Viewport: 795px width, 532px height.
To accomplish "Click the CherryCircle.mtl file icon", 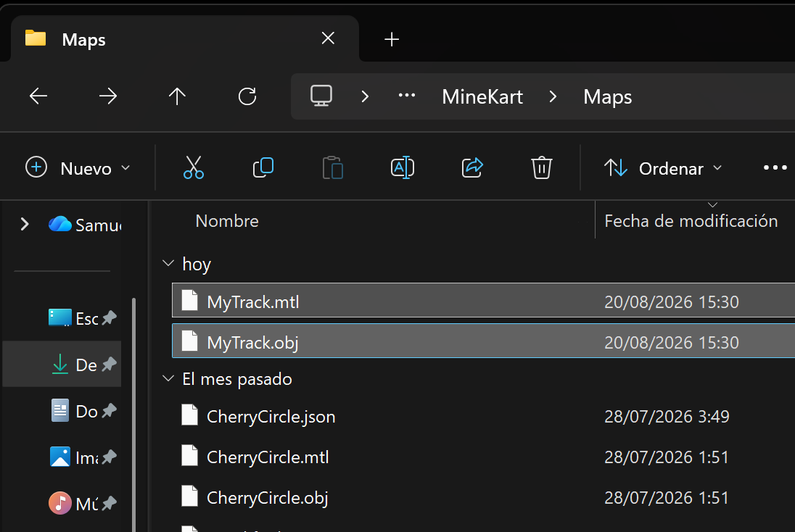I will [x=189, y=455].
